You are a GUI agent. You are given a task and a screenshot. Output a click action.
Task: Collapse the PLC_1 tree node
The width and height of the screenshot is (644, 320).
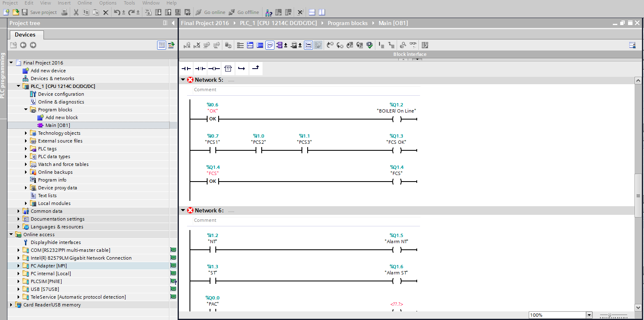click(18, 86)
